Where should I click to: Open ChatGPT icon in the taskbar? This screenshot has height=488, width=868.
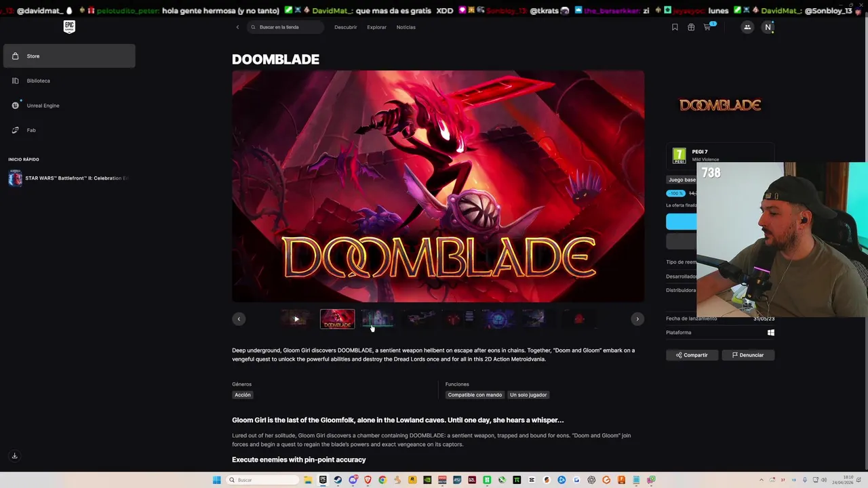pos(591,480)
